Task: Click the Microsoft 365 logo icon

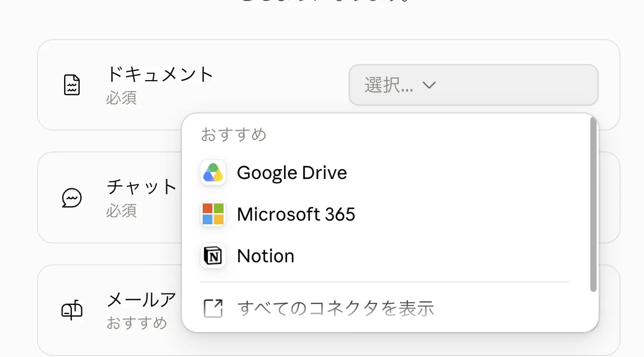Action: [x=213, y=214]
